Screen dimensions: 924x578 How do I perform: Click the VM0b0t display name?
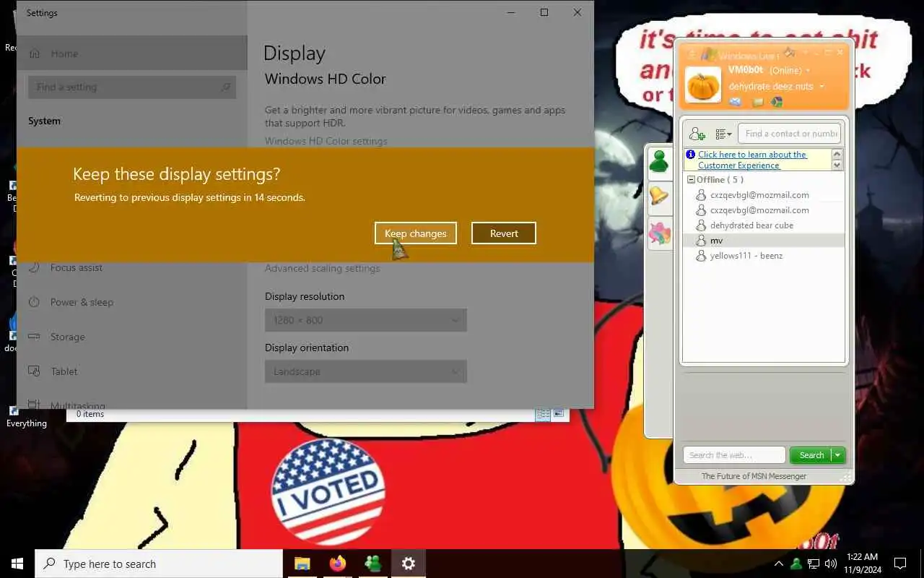(746, 70)
